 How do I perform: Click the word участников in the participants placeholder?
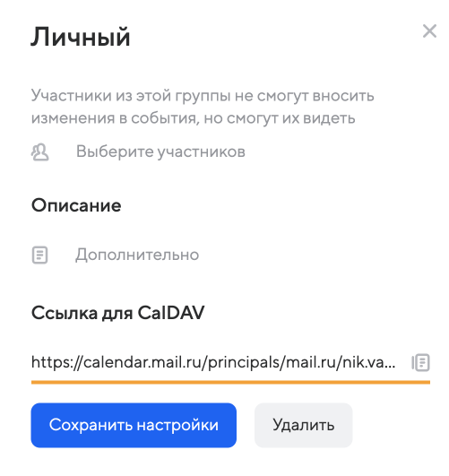[202, 151]
